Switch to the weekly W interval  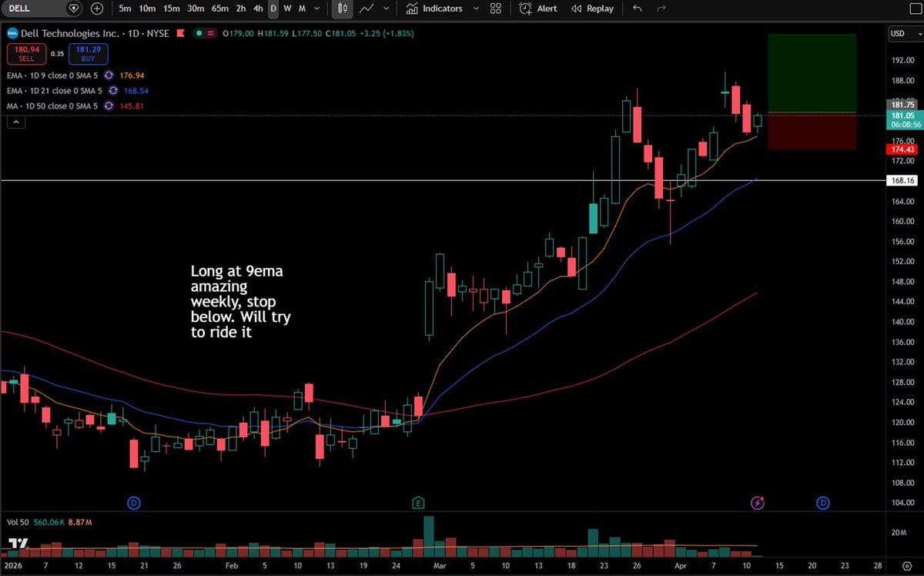[x=287, y=8]
